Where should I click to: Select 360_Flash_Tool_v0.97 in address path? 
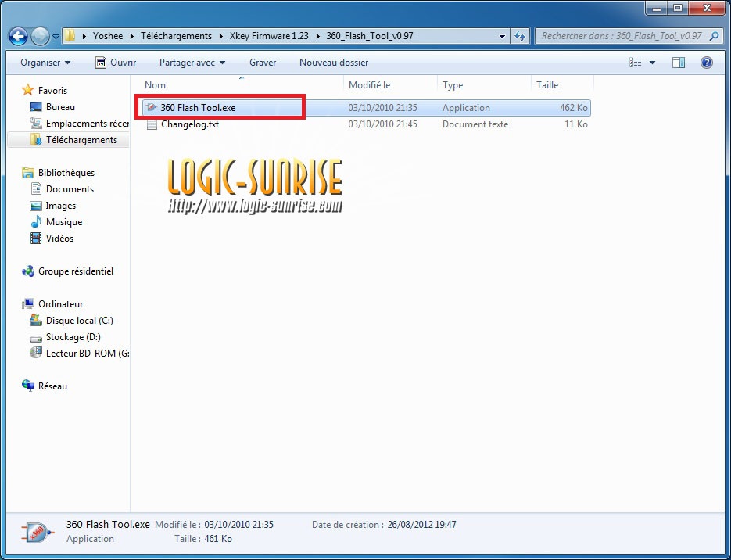pyautogui.click(x=370, y=36)
